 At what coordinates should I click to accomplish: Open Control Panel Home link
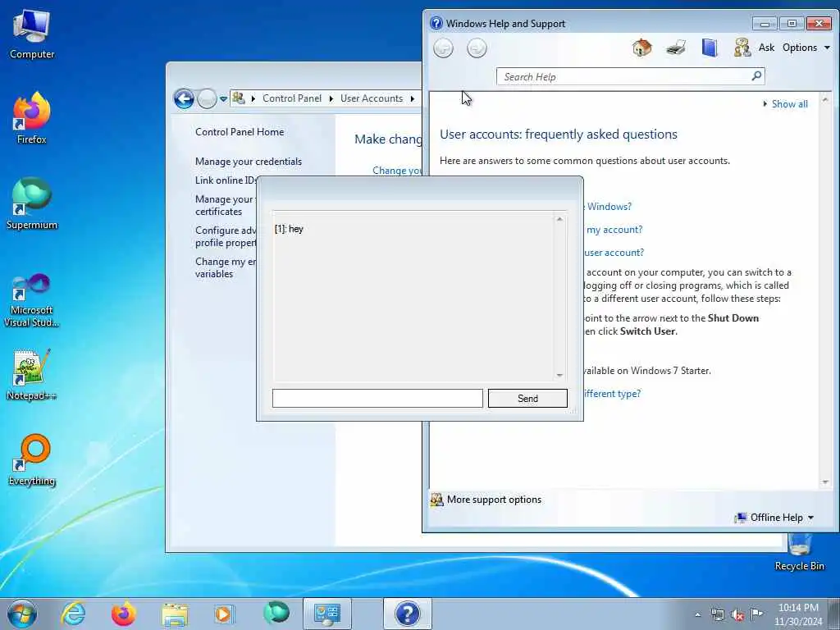pyautogui.click(x=240, y=132)
